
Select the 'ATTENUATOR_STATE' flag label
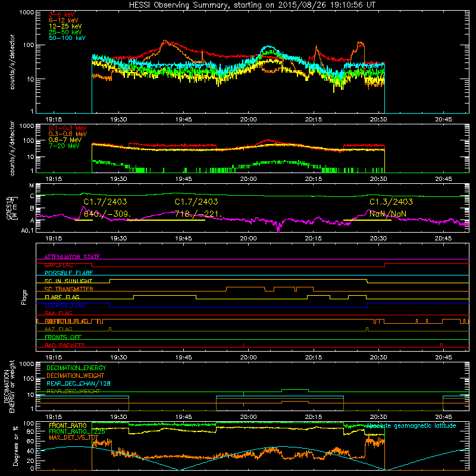point(72,257)
